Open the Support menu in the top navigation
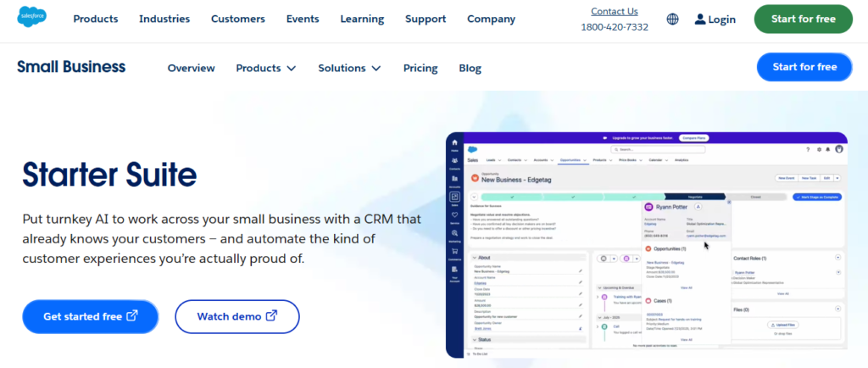 [x=426, y=19]
